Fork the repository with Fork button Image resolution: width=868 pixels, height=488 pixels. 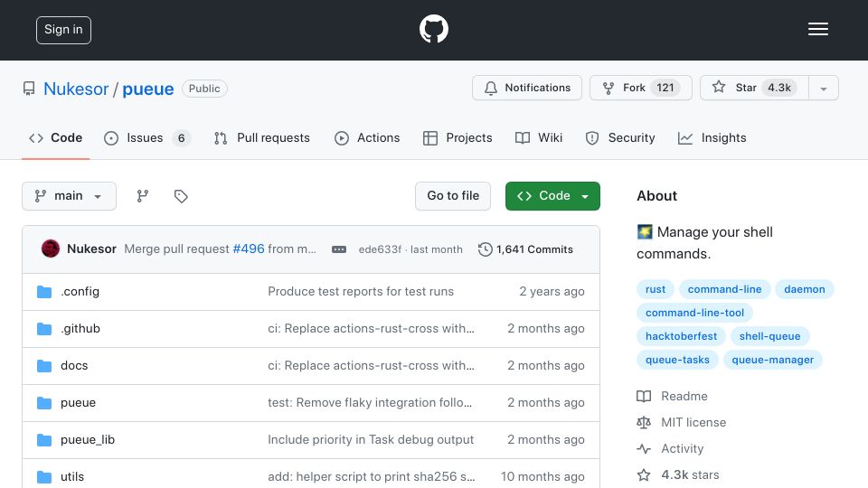tap(641, 88)
